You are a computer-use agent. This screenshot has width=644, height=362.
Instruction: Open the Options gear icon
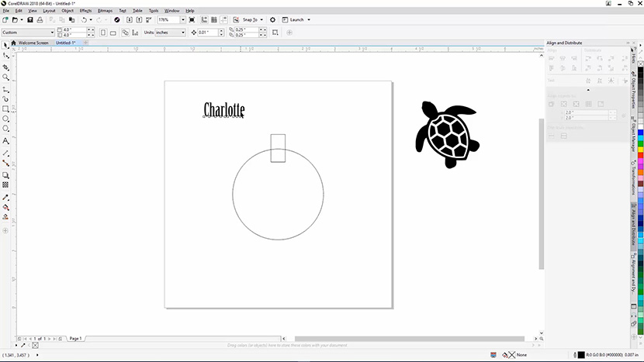272,19
